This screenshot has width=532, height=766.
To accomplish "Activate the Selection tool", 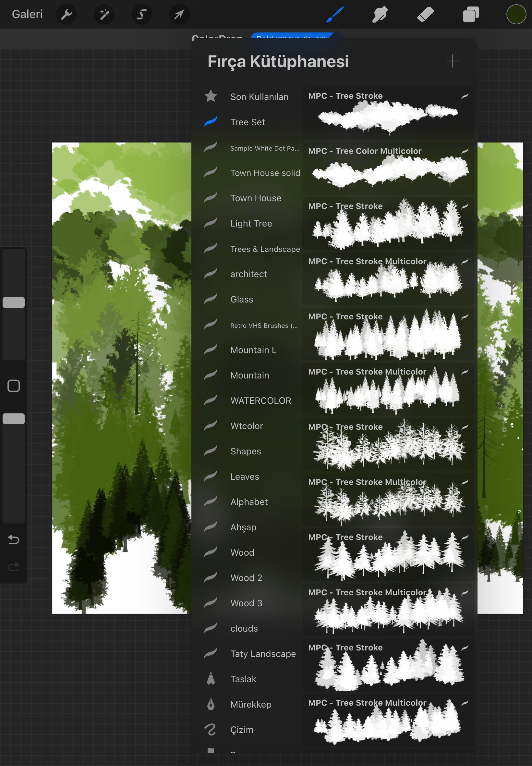I will click(x=141, y=14).
